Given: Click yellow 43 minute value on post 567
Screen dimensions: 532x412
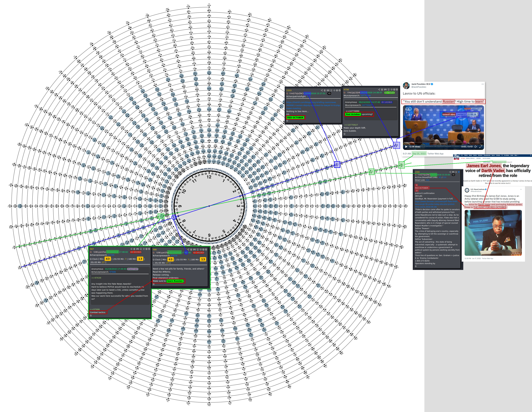Looking at the screenshot, I should coord(108,259).
